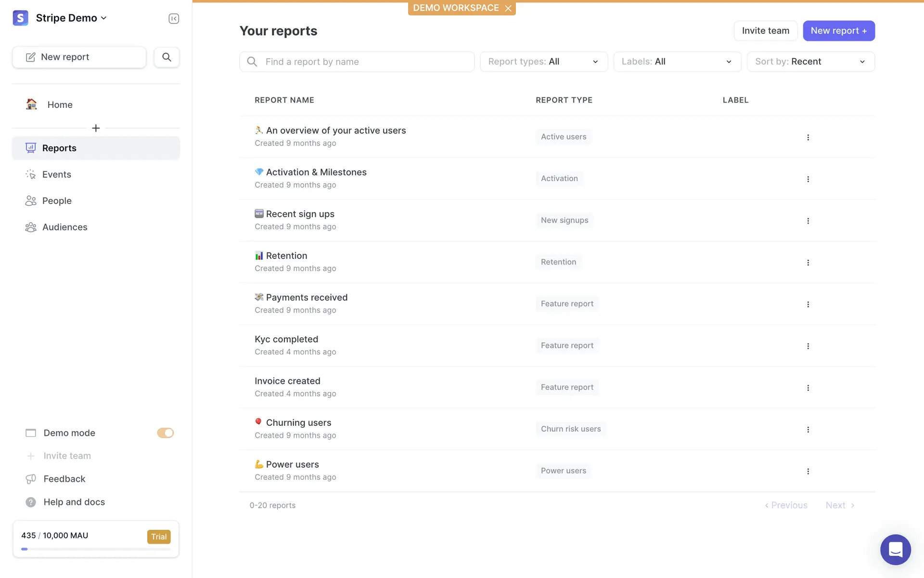Collapse the sidebar with the panel icon
Screen dimensions: 924x578
coord(174,19)
